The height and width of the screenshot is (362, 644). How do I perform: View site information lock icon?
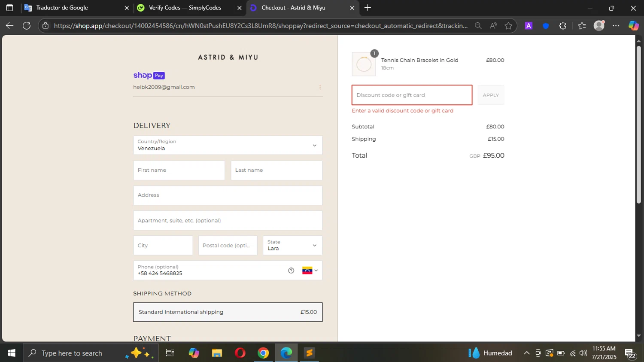[46, 26]
